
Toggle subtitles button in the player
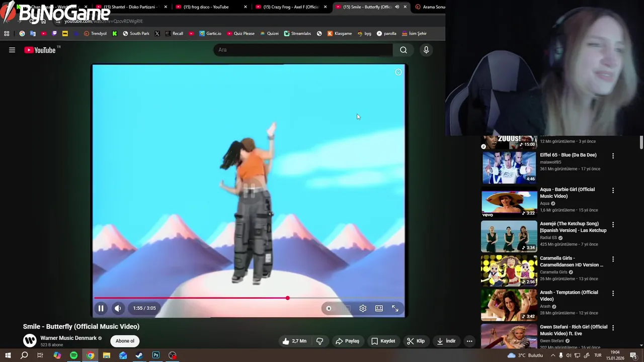tap(346, 308)
